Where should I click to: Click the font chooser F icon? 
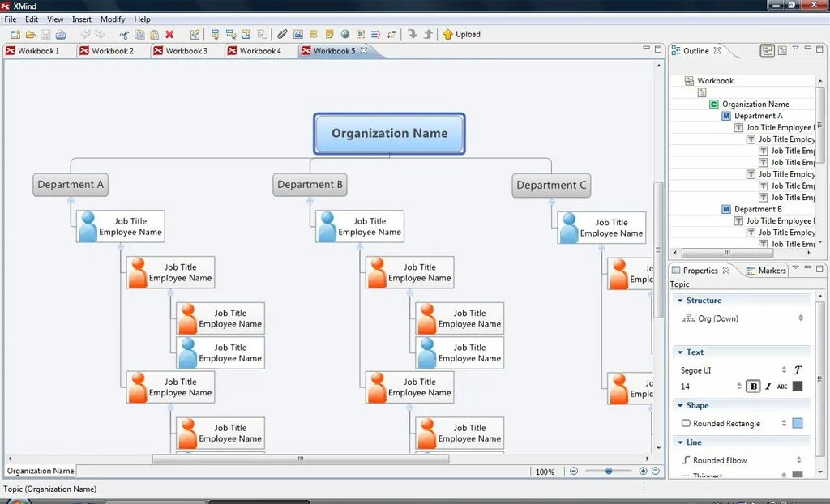click(798, 370)
